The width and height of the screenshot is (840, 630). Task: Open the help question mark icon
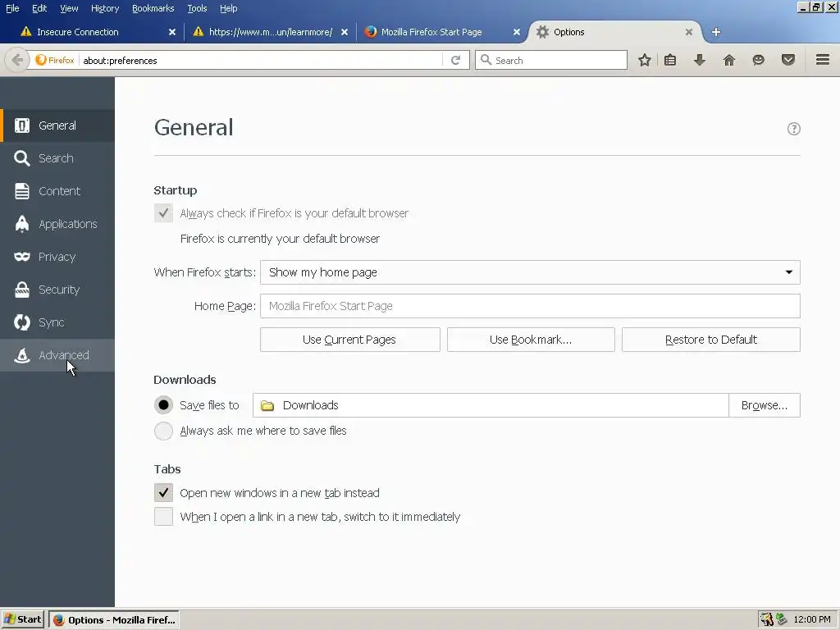793,129
